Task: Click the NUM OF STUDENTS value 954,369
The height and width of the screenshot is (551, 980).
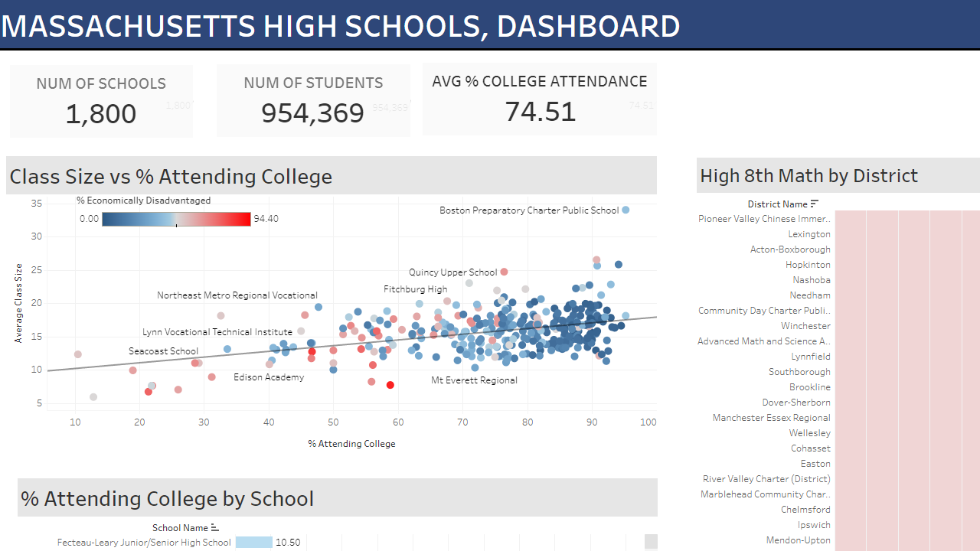Action: pyautogui.click(x=313, y=113)
